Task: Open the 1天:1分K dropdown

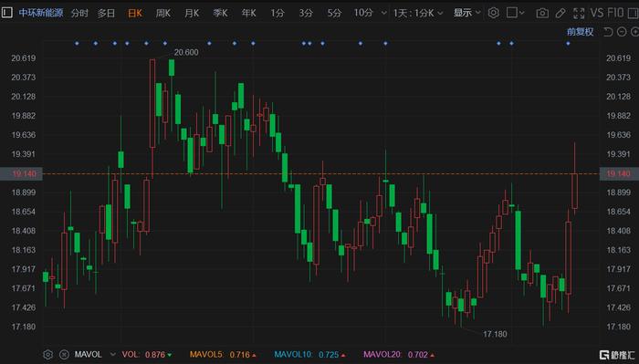Action: (x=418, y=13)
